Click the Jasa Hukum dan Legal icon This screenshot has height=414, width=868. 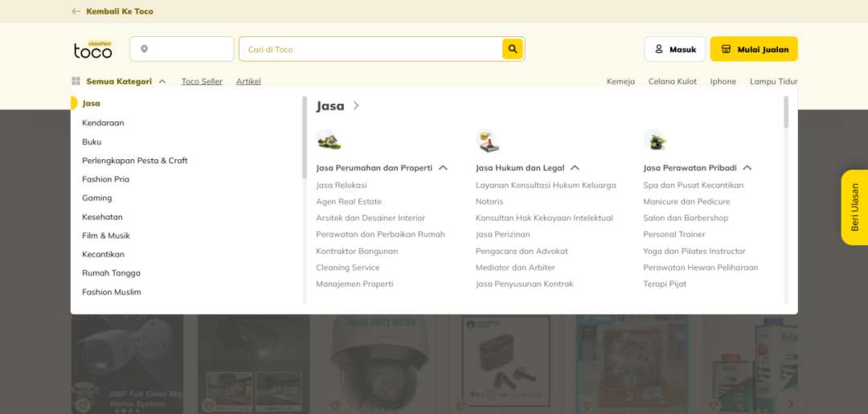pyautogui.click(x=487, y=141)
